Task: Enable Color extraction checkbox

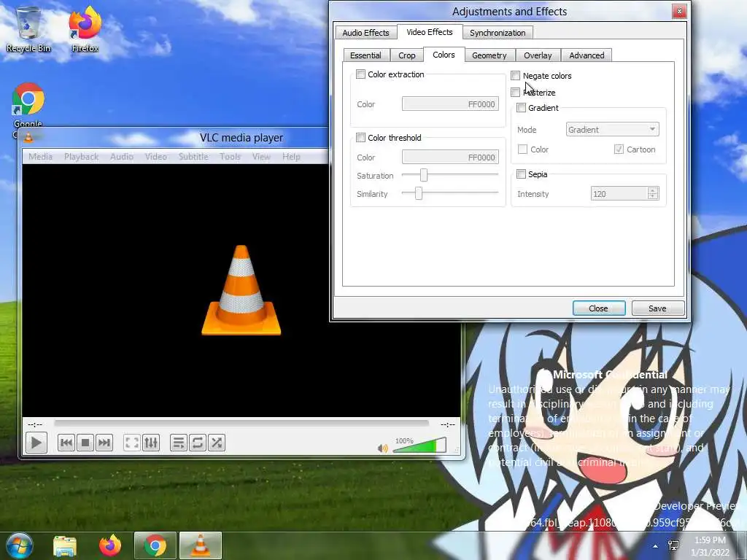Action: [x=360, y=74]
